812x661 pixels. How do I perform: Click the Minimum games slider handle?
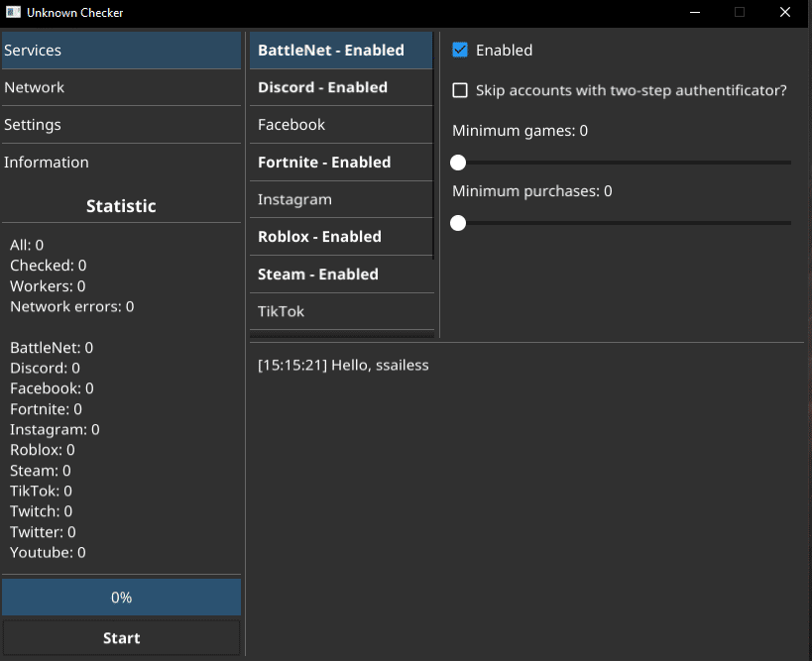(458, 163)
